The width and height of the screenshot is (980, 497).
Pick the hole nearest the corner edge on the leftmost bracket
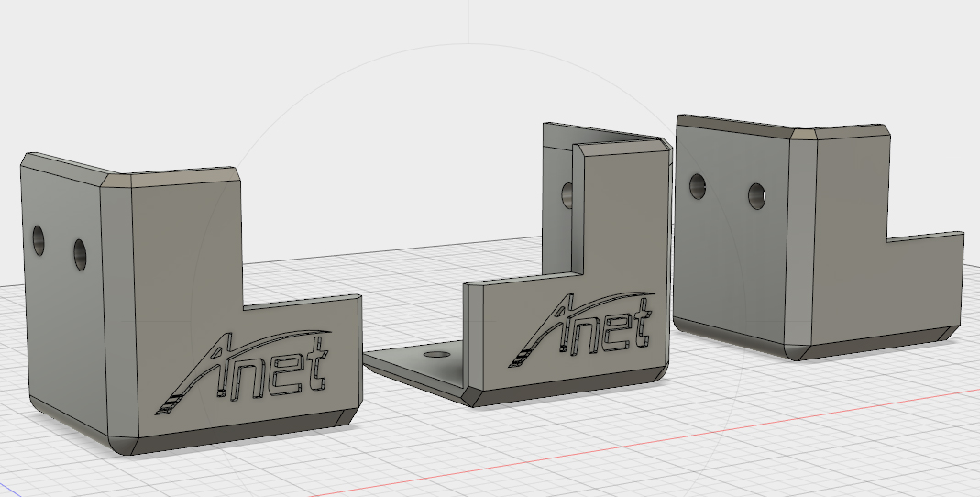coord(80,254)
